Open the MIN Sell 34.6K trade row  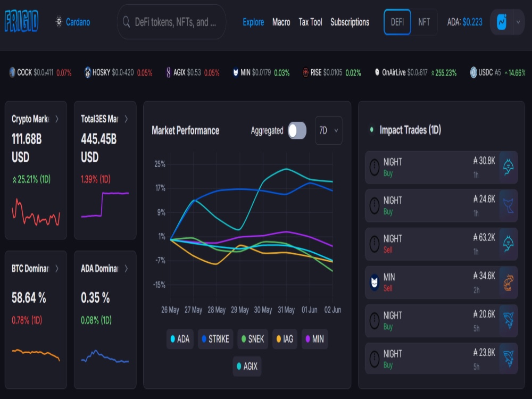[x=442, y=282]
